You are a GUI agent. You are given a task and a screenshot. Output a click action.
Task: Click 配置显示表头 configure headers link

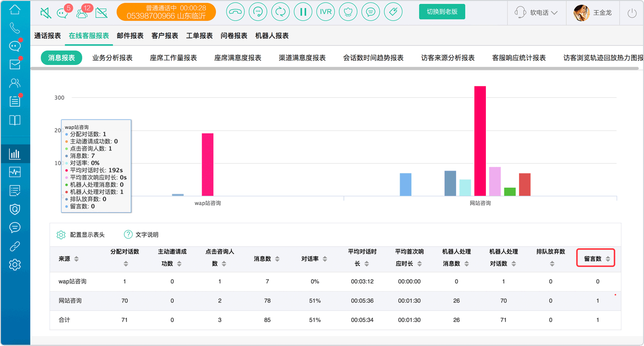[x=80, y=235]
